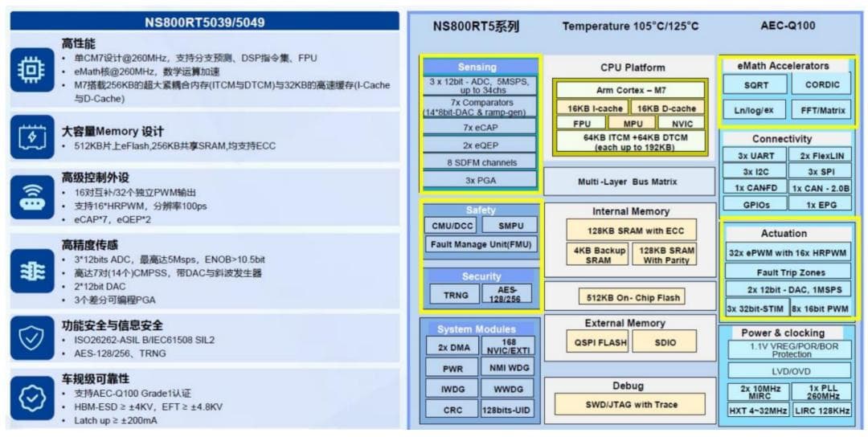This screenshot has height=437, width=868.
Task: Select the FFT/Matrix block
Action: (821, 110)
